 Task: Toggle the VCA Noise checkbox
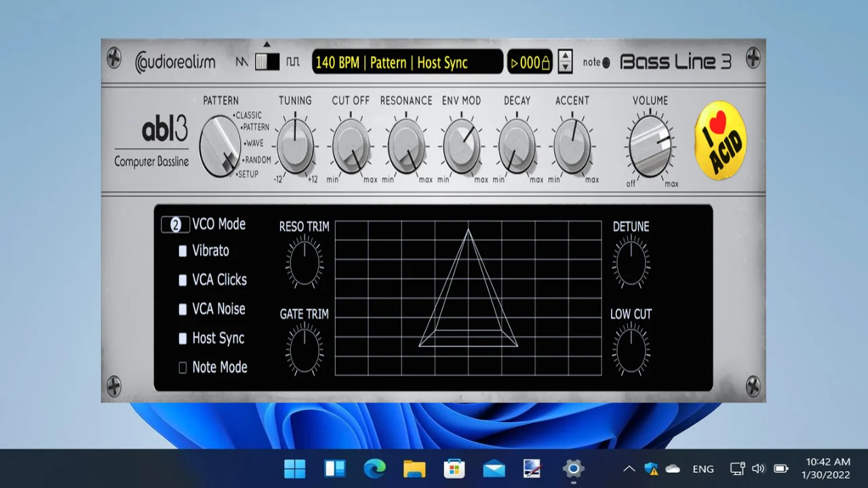[x=182, y=309]
